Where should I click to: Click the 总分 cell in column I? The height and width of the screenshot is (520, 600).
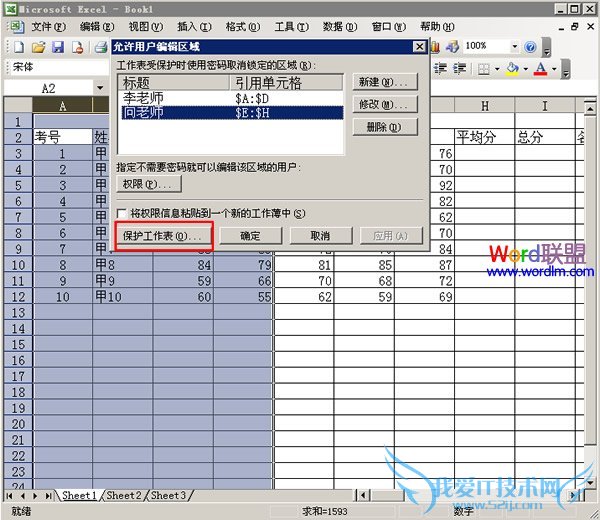point(545,137)
